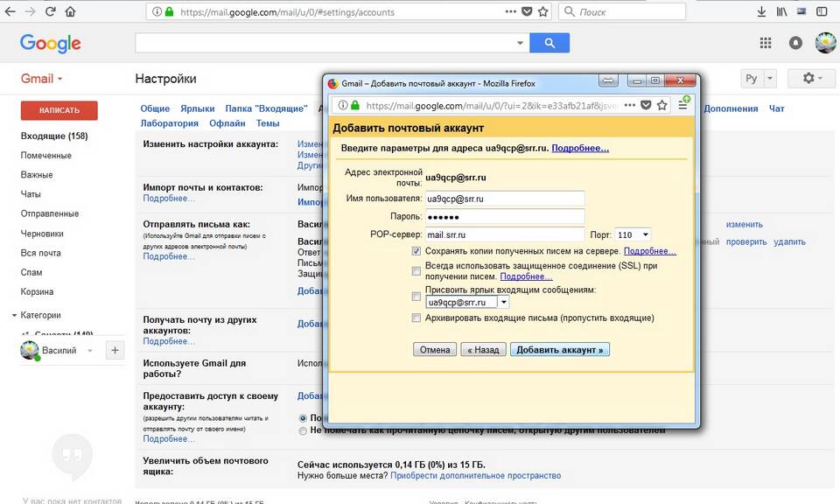Click the Подробнее link beside the dialog heading
The image size is (840, 504).
click(580, 149)
